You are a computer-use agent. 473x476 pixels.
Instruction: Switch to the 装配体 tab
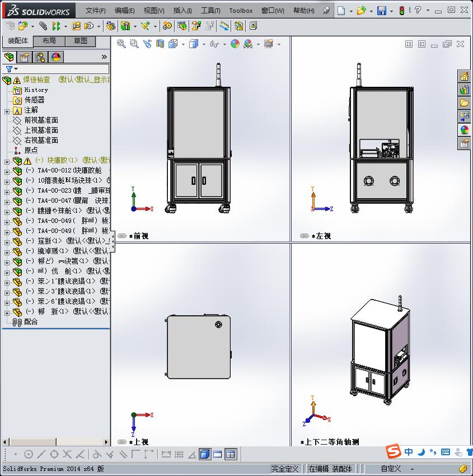pyautogui.click(x=17, y=41)
